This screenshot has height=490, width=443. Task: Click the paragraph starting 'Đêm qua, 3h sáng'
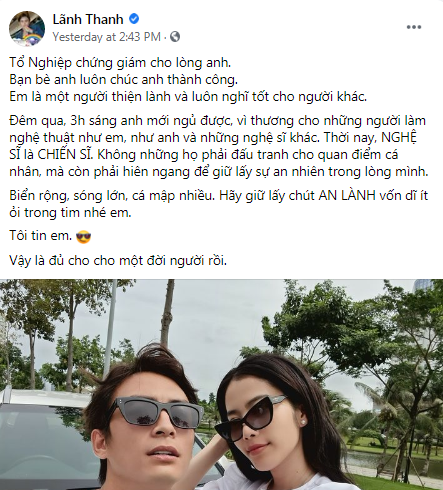[219, 146]
